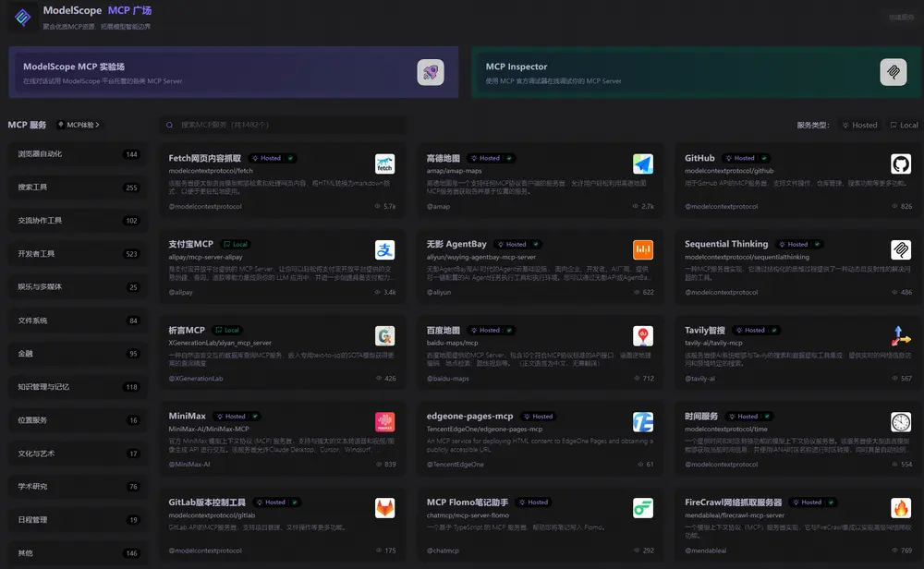Open the 百度地图 card title

(444, 330)
